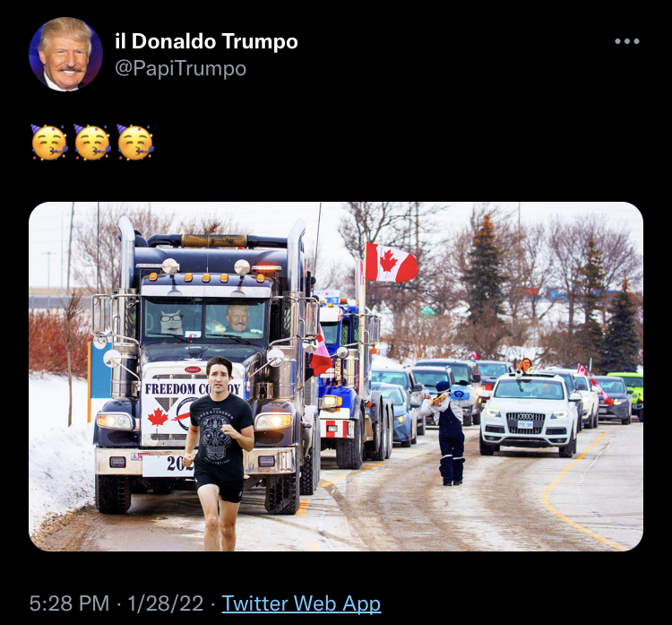Image resolution: width=672 pixels, height=625 pixels.
Task: Click the 1/28/22 tweet date
Action: pos(166,603)
